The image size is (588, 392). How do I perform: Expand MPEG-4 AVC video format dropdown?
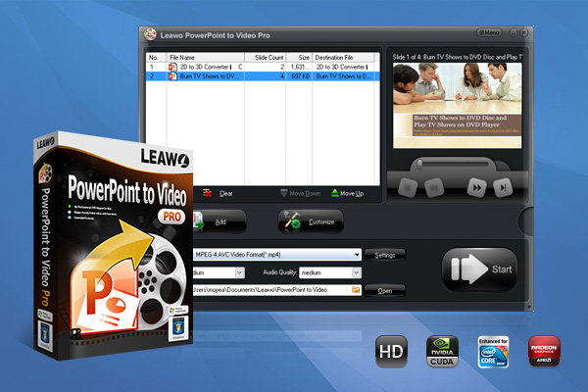pyautogui.click(x=357, y=255)
